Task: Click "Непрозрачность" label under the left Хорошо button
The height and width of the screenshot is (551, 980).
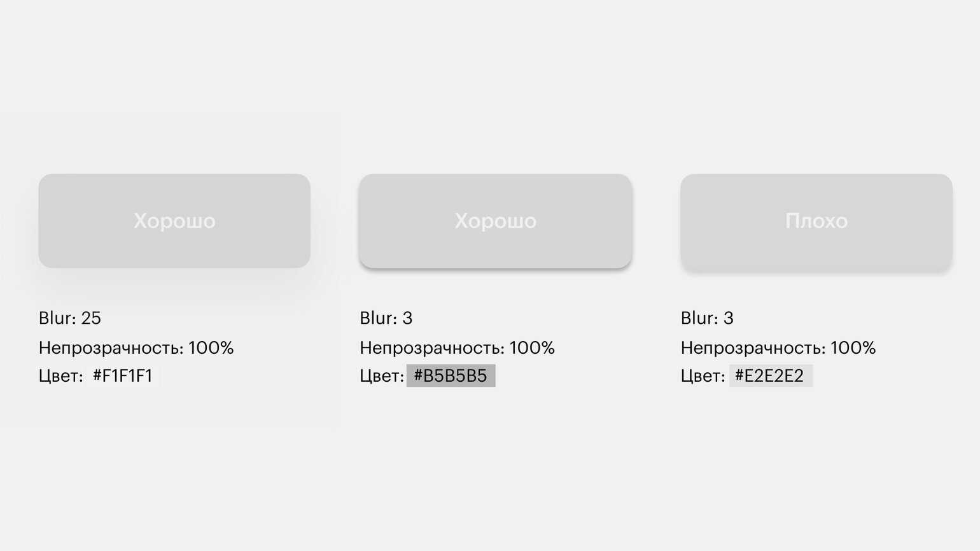Action: (111, 348)
